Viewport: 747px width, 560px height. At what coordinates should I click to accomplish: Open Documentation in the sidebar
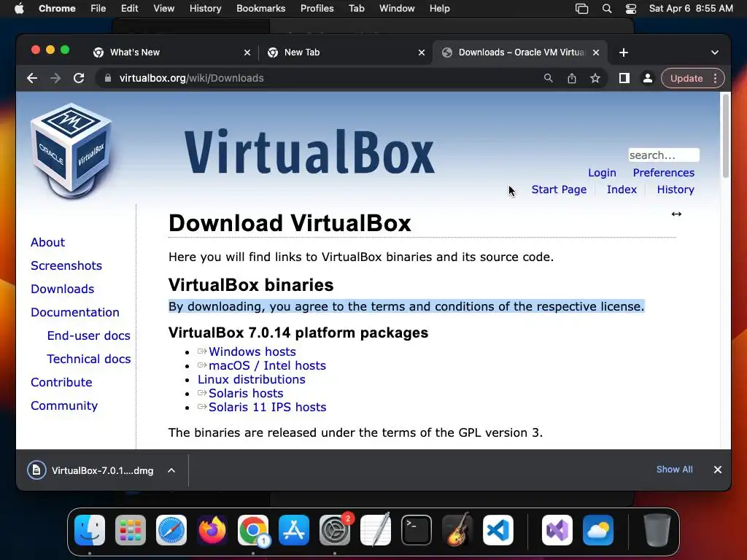coord(75,312)
